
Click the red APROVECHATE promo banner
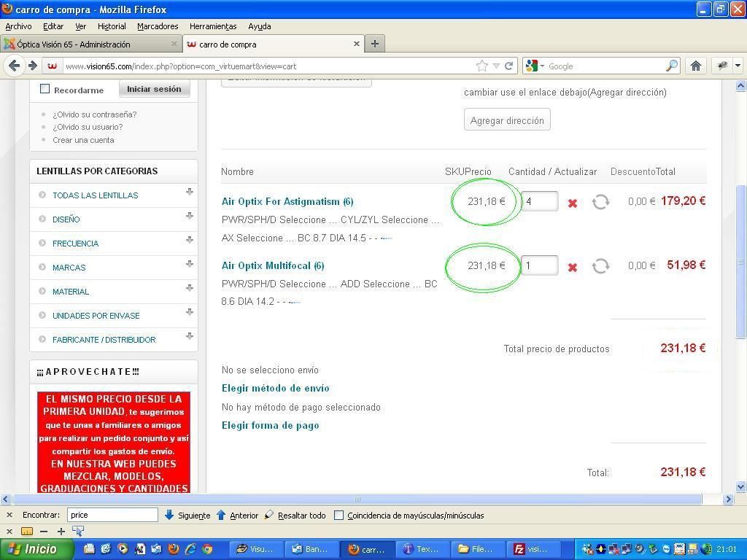[x=114, y=442]
